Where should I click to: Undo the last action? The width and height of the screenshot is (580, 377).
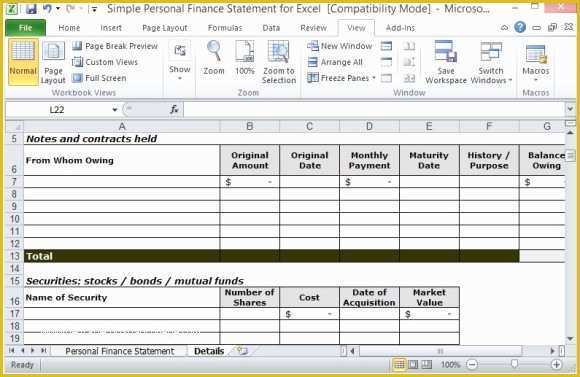tap(47, 9)
